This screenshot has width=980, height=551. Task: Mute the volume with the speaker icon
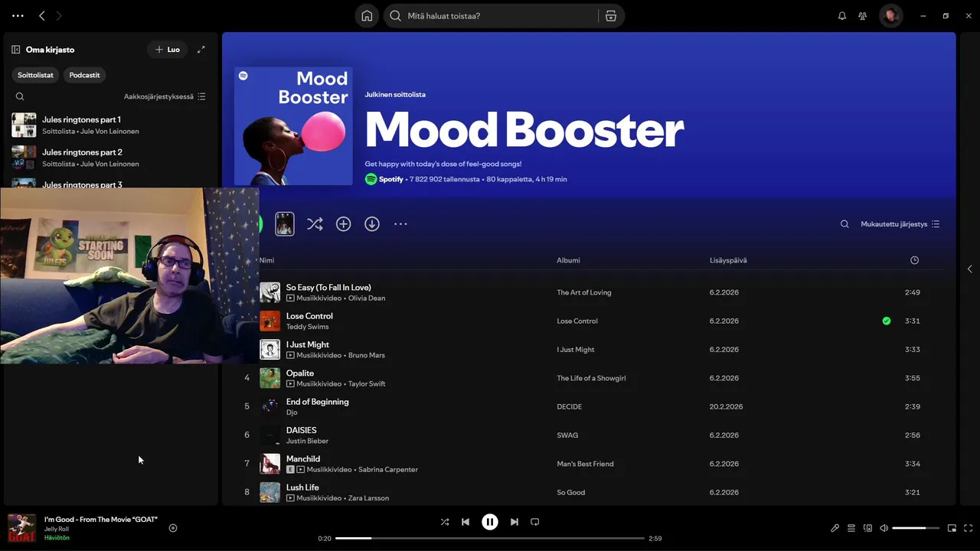[x=884, y=528]
